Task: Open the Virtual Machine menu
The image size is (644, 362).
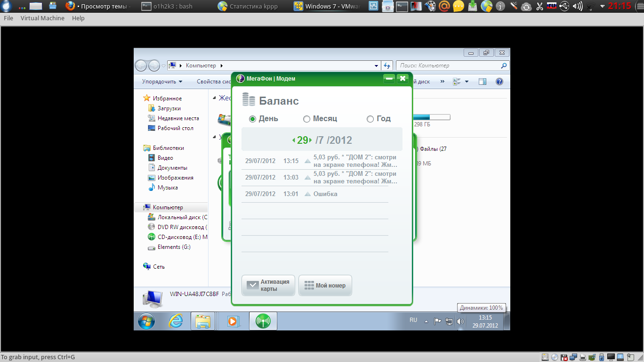Action: (x=42, y=18)
